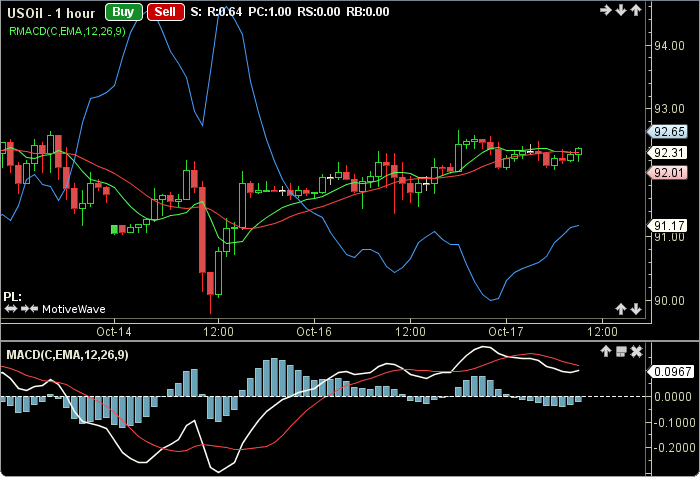
Task: Click the 90.00 price axis label
Action: pyautogui.click(x=669, y=301)
